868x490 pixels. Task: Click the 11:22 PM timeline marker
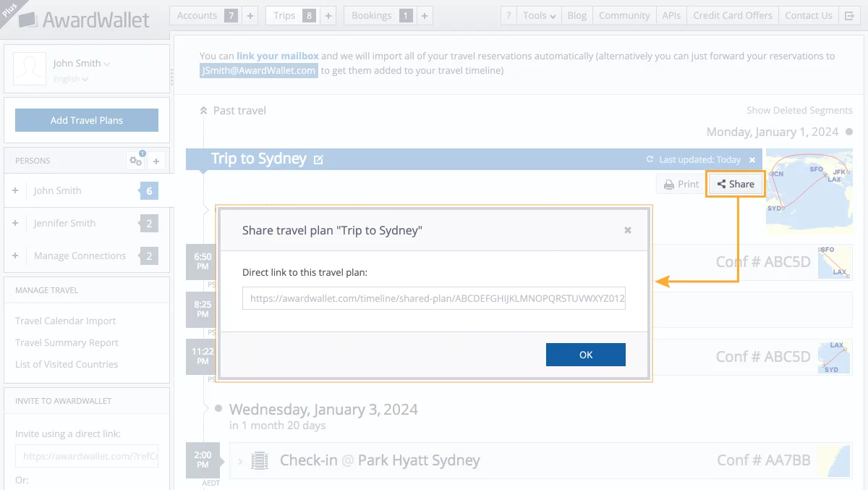click(203, 356)
